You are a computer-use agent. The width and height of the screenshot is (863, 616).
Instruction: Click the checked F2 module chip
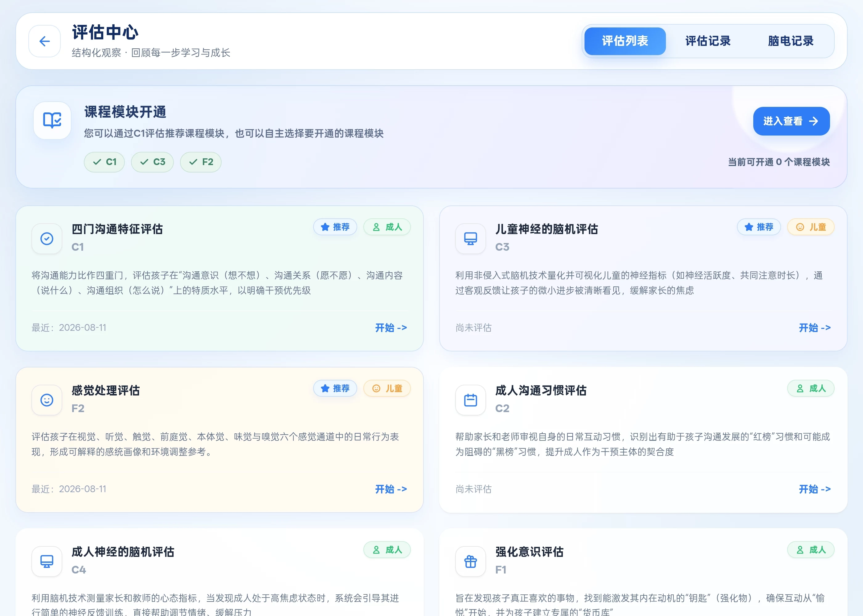(x=201, y=162)
